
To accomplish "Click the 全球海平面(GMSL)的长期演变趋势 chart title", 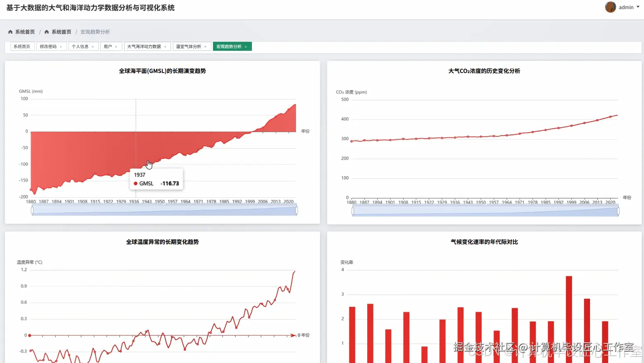I will 162,71.
